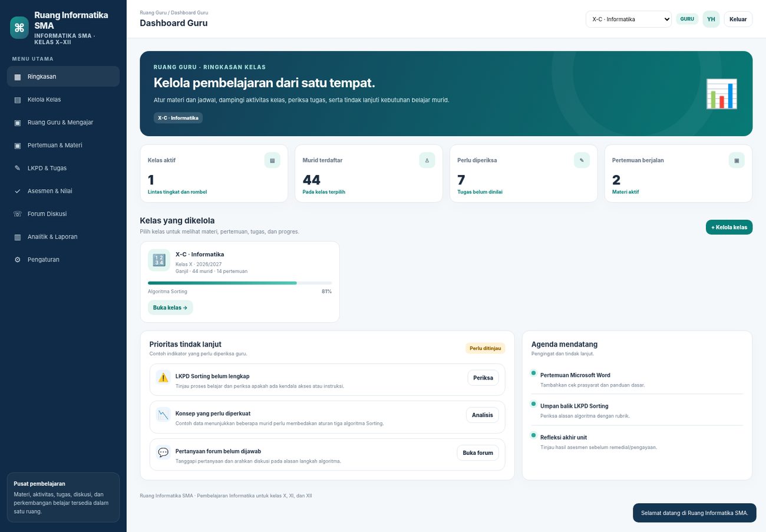
Task: Click the Analitik & Laporan icon
Action: [18, 237]
